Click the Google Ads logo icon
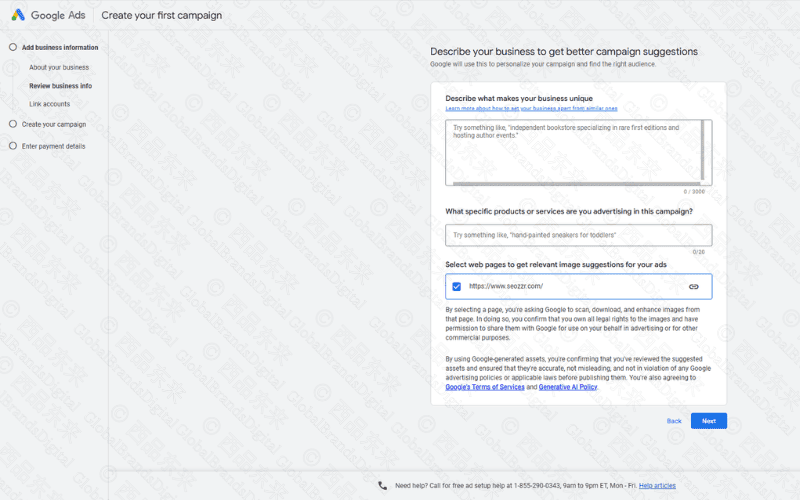This screenshot has height=500, width=800. coord(19,16)
